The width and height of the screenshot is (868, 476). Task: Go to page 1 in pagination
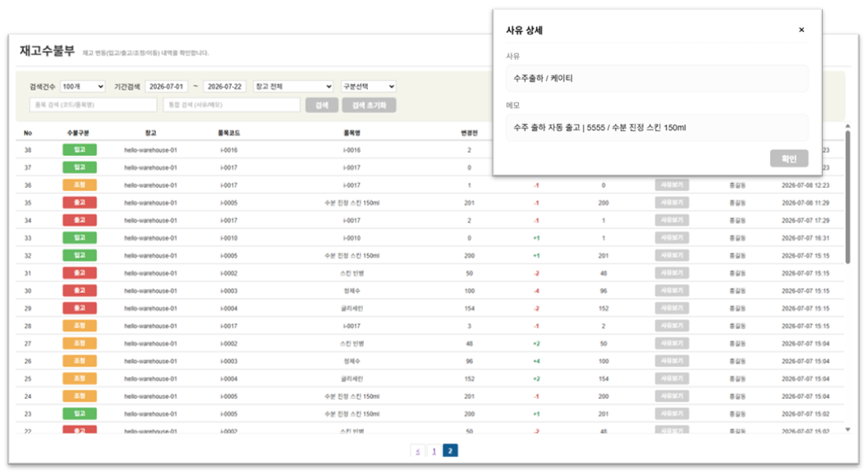[434, 451]
